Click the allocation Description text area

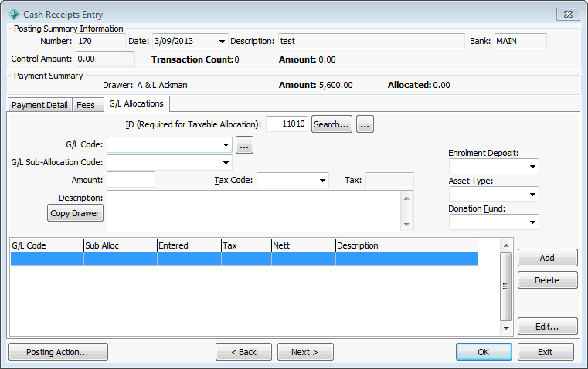tap(254, 212)
